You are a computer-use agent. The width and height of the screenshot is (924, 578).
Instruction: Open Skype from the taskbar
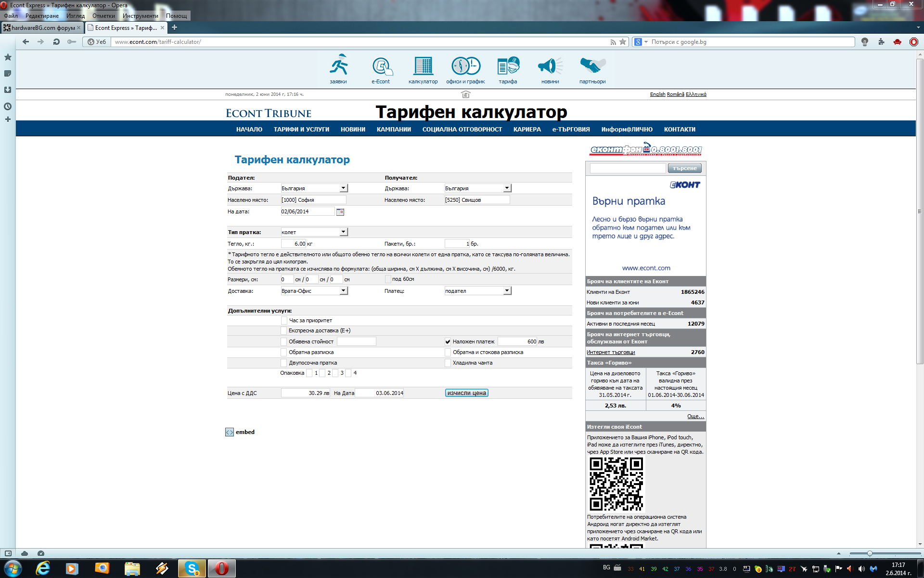(192, 568)
